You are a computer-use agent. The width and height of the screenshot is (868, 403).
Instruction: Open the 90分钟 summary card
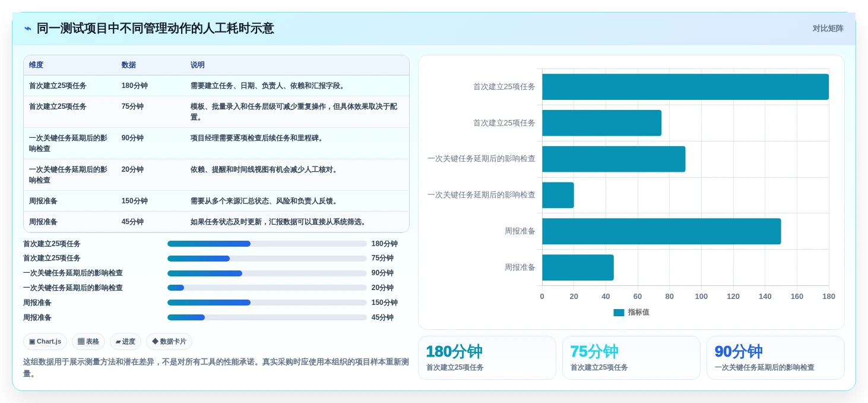(775, 358)
